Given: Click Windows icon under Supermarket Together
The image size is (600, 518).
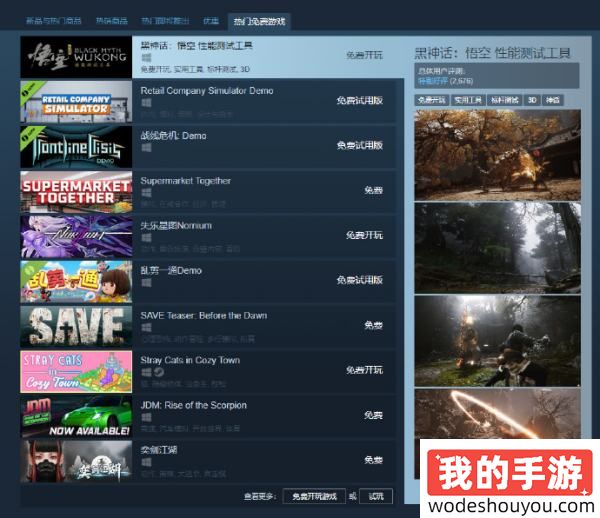Looking at the screenshot, I should click(146, 193).
